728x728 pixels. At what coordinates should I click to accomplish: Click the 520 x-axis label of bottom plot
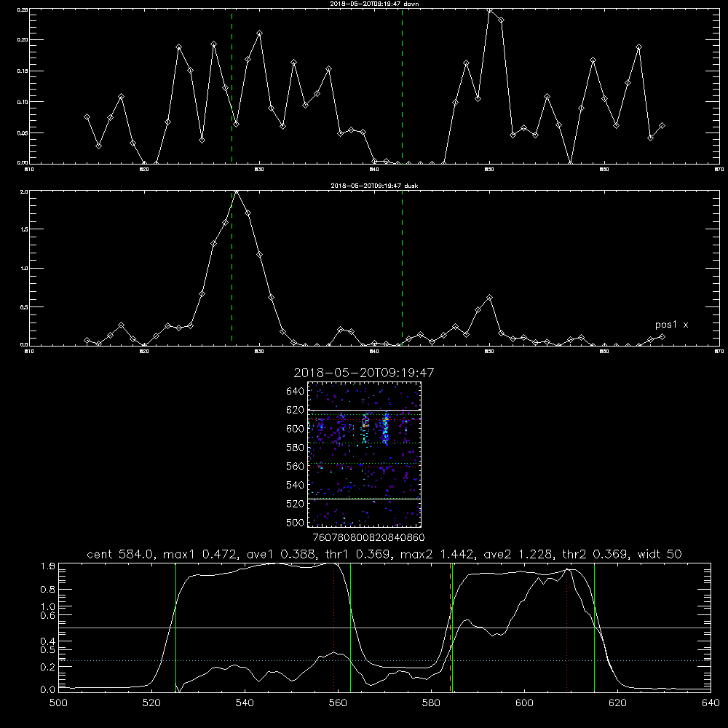pyautogui.click(x=151, y=703)
